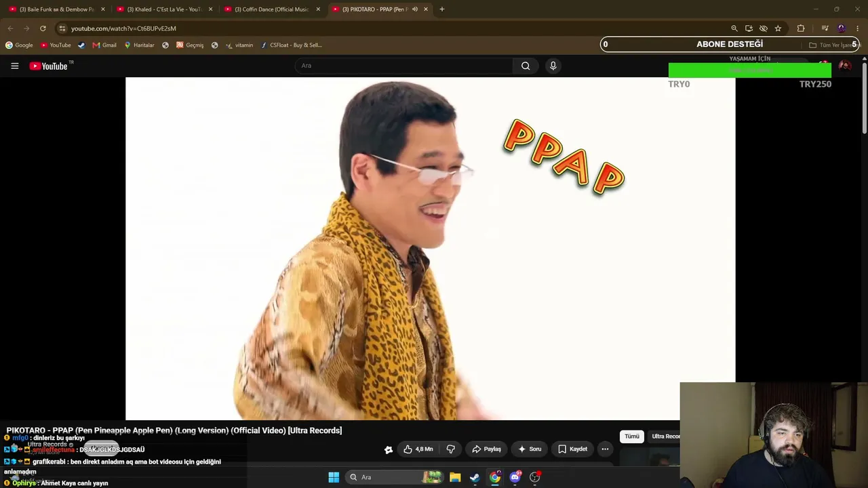Open a new browser tab

442,9
